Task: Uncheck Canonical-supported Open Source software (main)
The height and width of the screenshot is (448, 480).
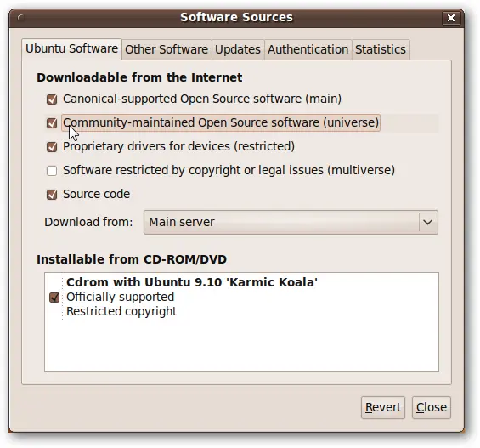Action: (x=52, y=99)
